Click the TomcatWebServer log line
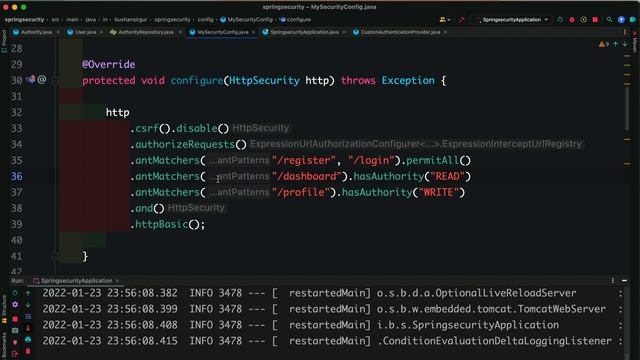The image size is (640, 360). coord(332,309)
